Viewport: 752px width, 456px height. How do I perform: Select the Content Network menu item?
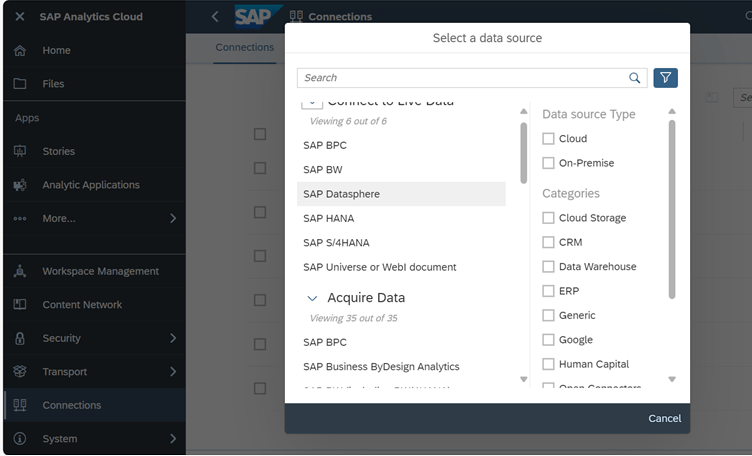coord(94,304)
